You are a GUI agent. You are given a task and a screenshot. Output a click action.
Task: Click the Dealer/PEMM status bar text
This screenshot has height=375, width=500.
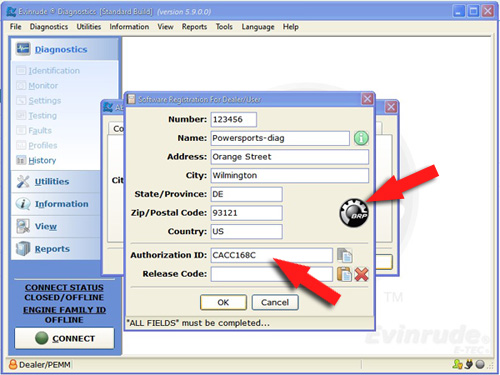click(x=45, y=365)
